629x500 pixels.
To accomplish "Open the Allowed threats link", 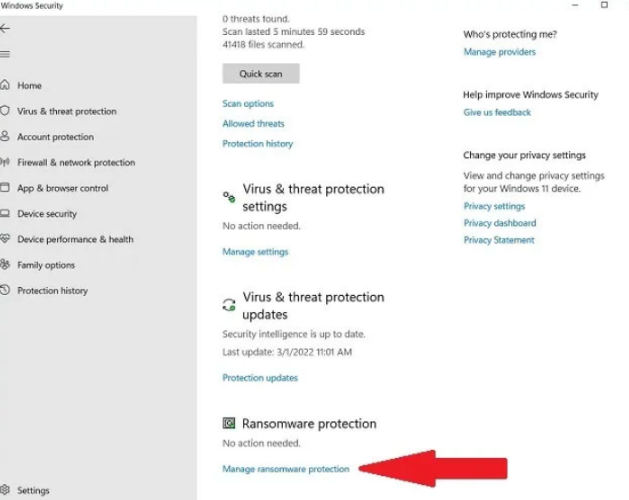I will coord(253,124).
